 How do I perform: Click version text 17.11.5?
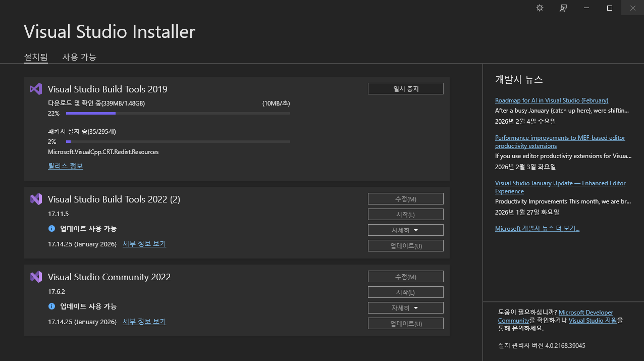[59, 214]
